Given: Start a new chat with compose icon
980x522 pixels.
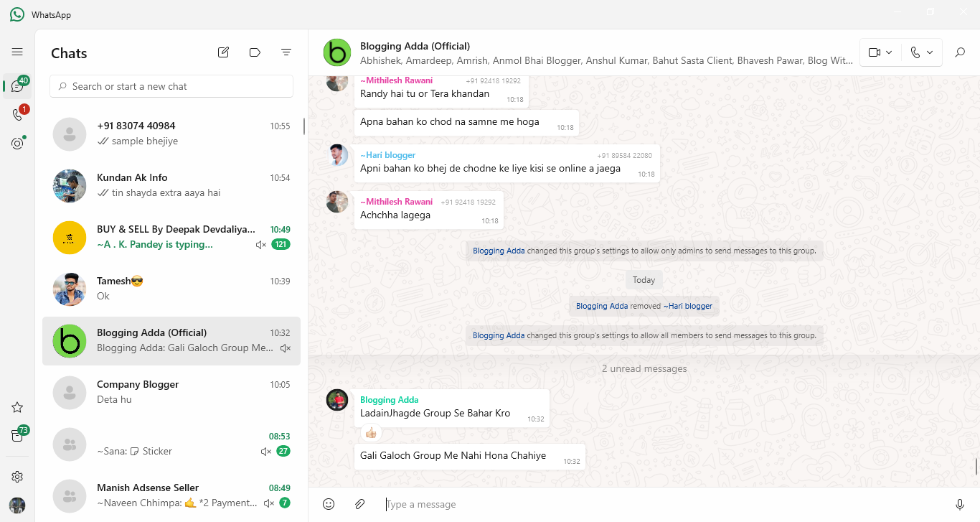Looking at the screenshot, I should (224, 52).
